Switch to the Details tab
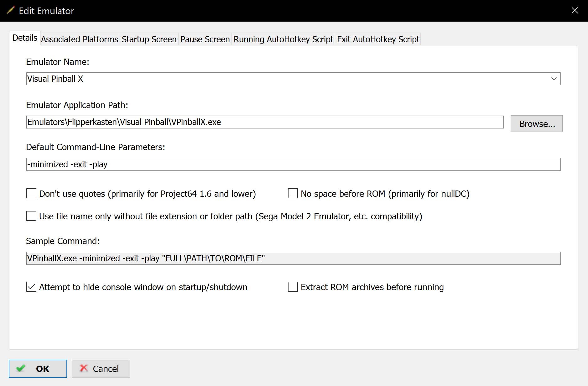The height and width of the screenshot is (386, 588). (25, 38)
